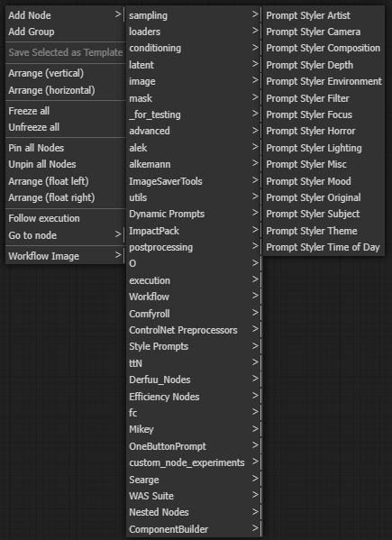Add the Prompt Styler Depth node
Image resolution: width=392 pixels, height=540 pixels.
point(324,65)
